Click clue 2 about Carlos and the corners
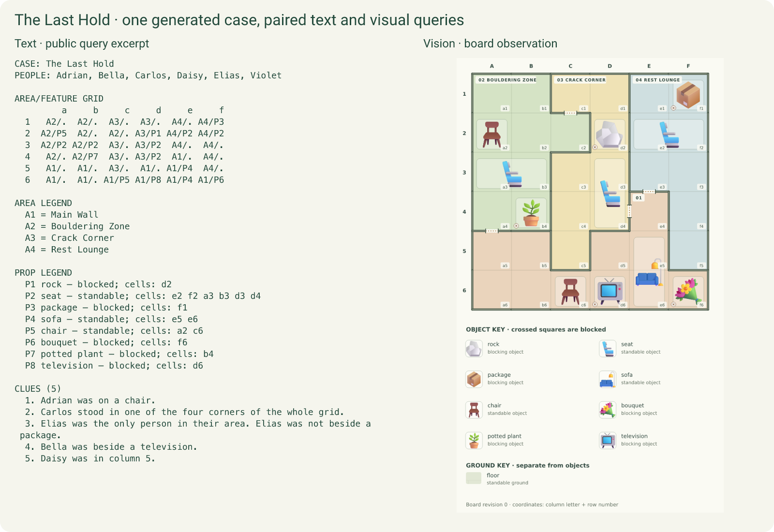774x532 pixels. (184, 412)
